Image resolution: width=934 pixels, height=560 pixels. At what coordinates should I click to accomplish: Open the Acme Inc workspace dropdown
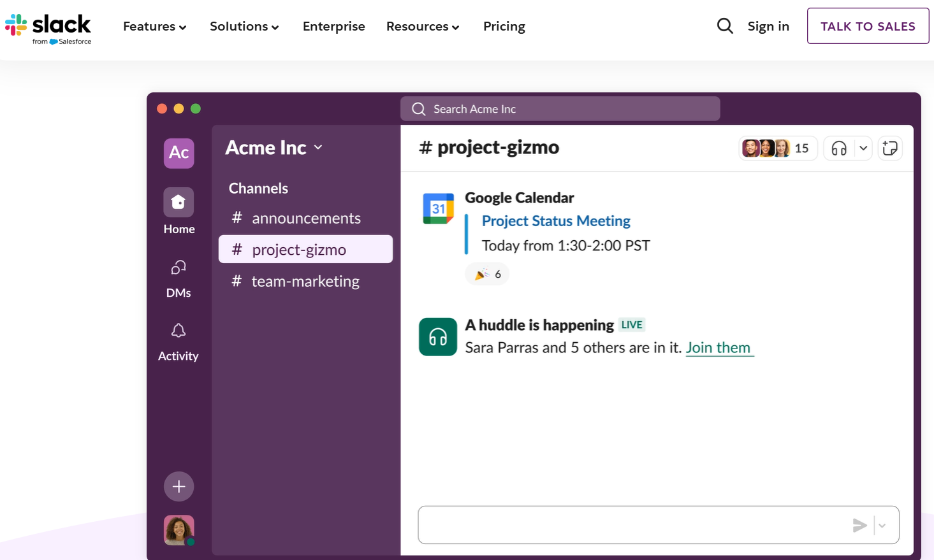tap(274, 147)
